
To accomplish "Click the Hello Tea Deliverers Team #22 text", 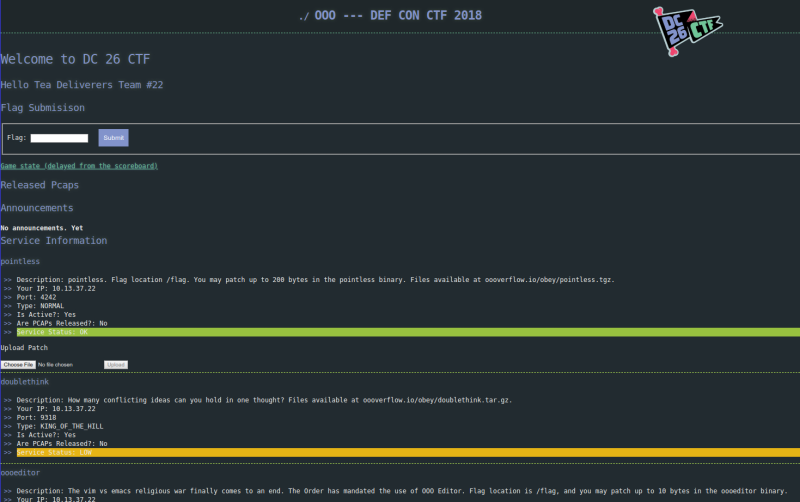I will point(82,85).
